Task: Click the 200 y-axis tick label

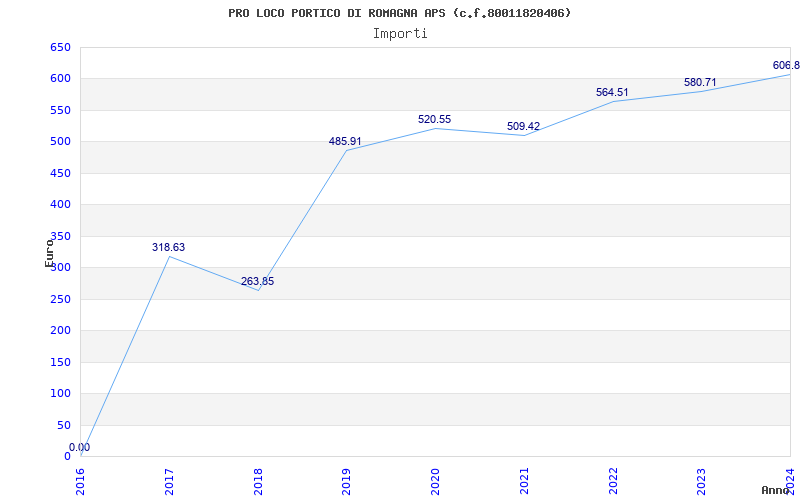Action: [60, 331]
